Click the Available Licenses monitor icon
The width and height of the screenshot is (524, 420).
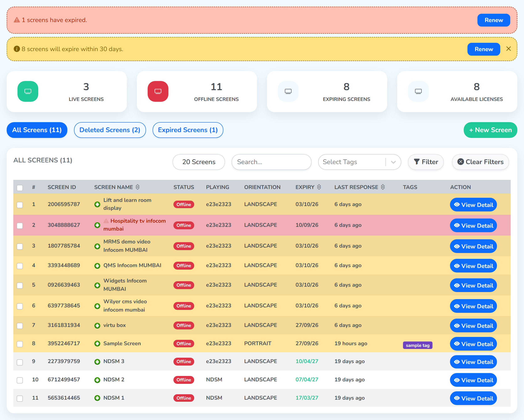(x=418, y=91)
